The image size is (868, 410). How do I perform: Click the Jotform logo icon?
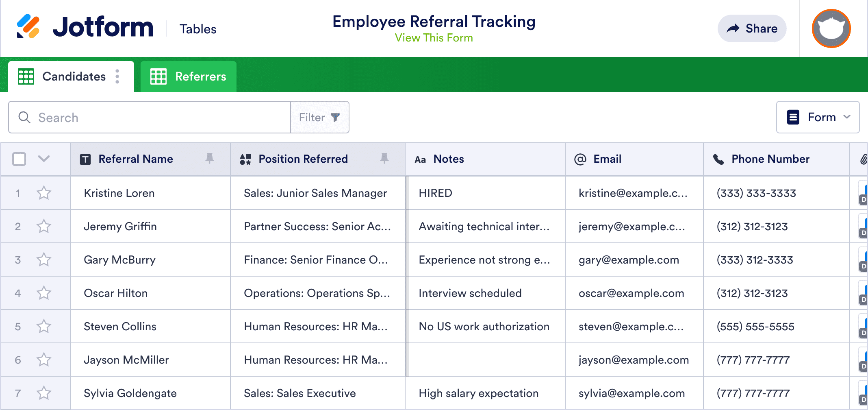(x=28, y=27)
